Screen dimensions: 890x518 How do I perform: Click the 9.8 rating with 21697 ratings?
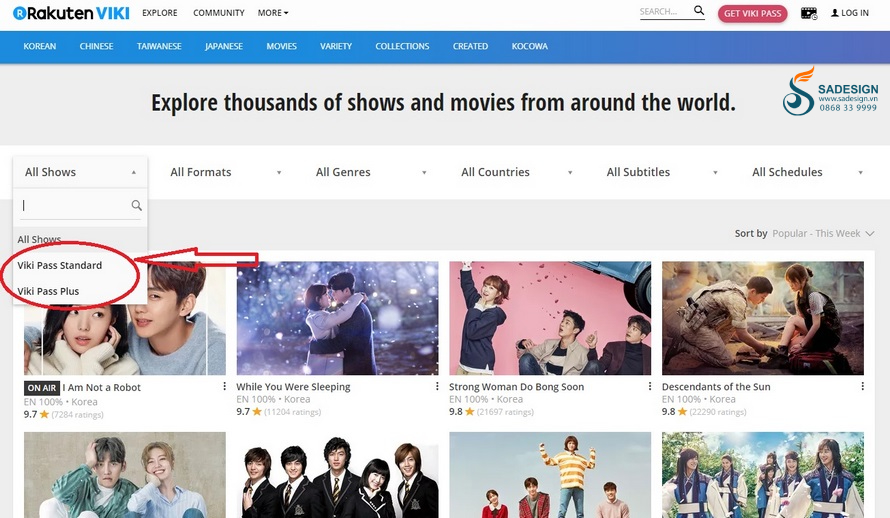[x=492, y=412]
